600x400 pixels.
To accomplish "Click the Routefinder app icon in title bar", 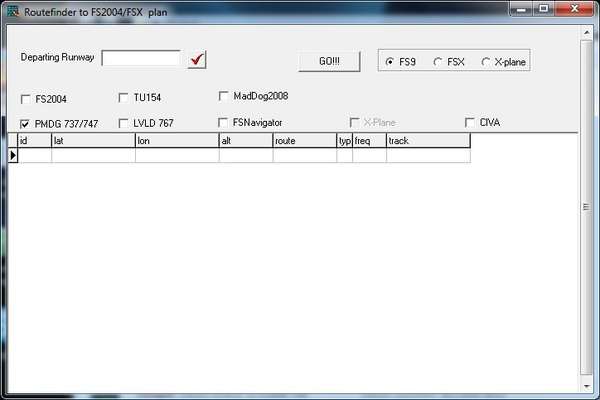I will pos(12,11).
